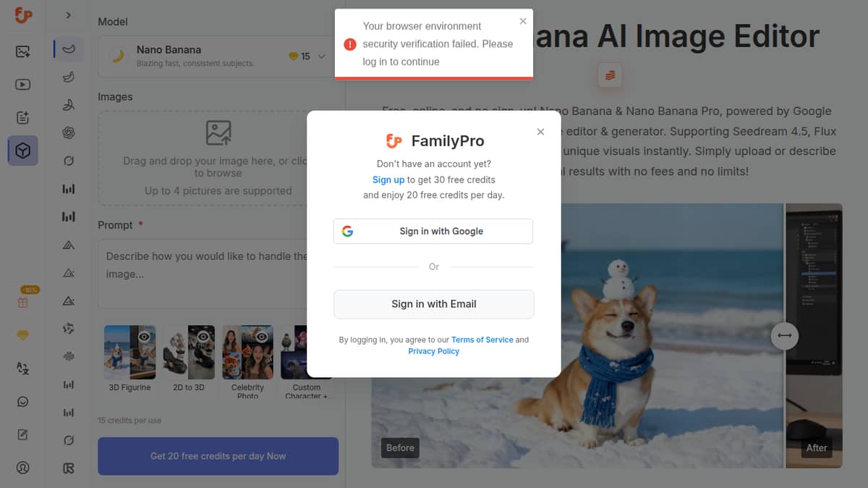Choose the 3D Figurine example thumbnail

(130, 352)
